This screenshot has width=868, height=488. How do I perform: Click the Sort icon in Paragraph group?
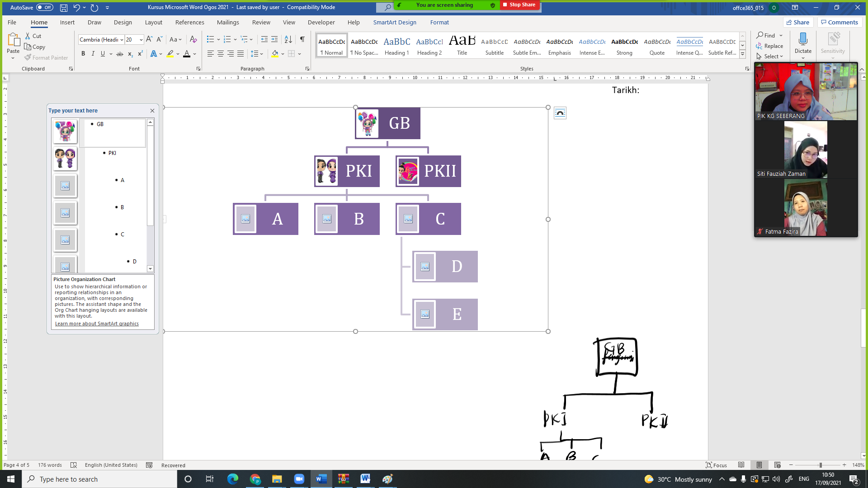point(288,39)
